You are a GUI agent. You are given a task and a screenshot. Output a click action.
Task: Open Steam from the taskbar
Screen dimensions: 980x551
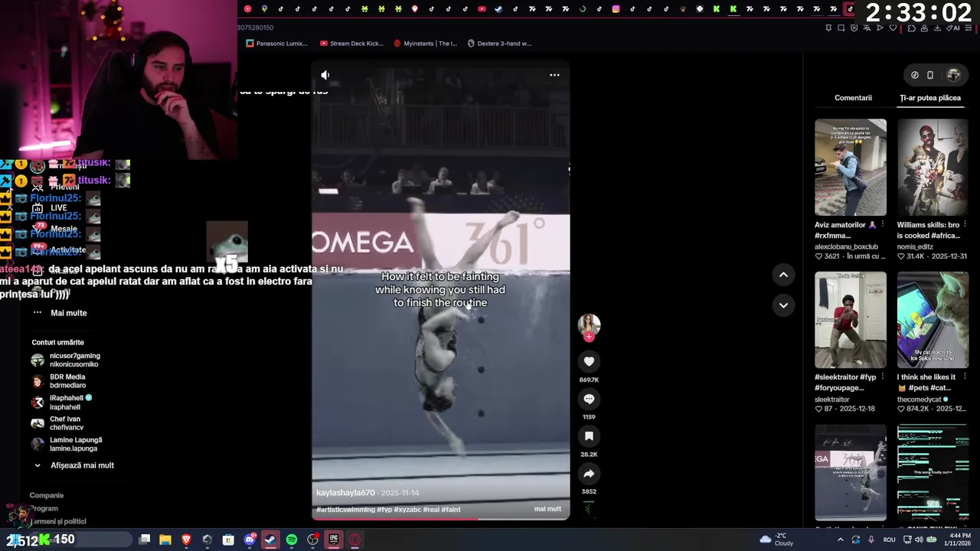point(270,540)
